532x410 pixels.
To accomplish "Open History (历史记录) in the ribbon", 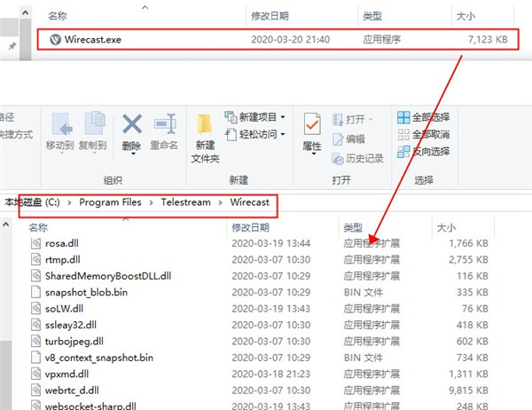I will [357, 158].
